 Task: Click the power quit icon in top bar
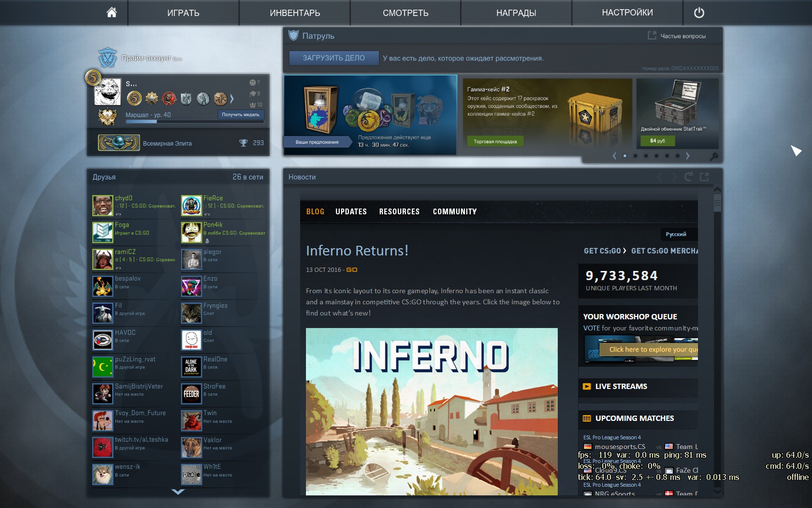coord(699,13)
